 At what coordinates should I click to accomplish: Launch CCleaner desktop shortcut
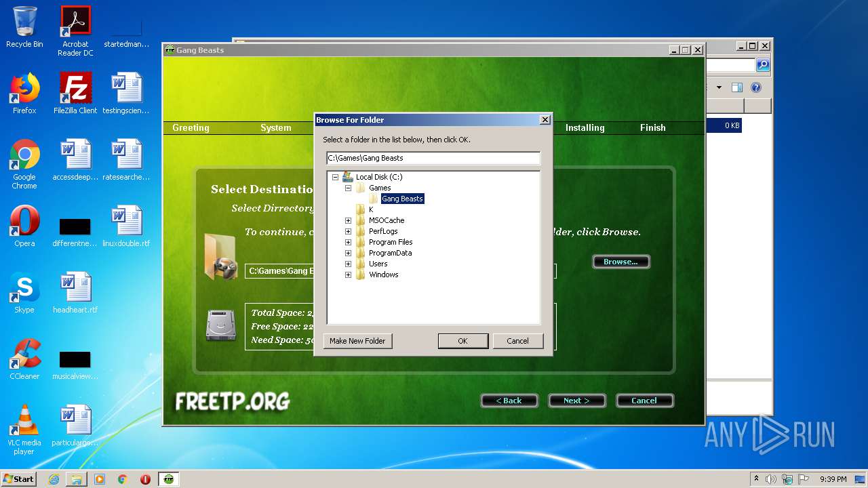tap(24, 359)
